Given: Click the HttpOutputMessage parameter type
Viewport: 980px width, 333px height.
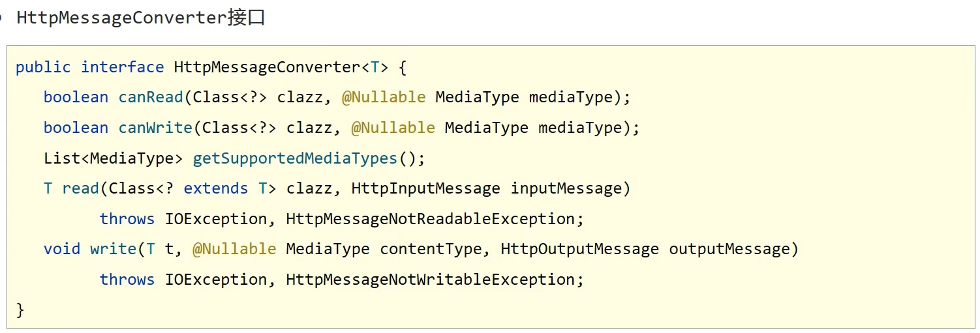Looking at the screenshot, I should pyautogui.click(x=579, y=249).
